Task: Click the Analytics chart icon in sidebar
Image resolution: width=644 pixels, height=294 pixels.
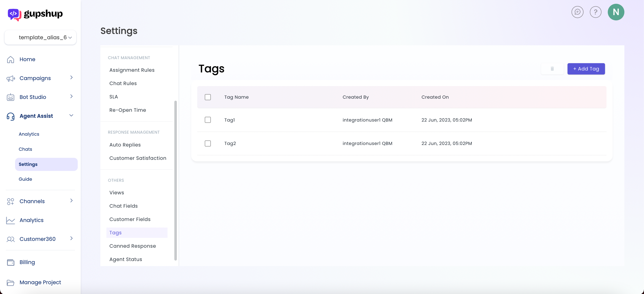Action: coord(11,220)
